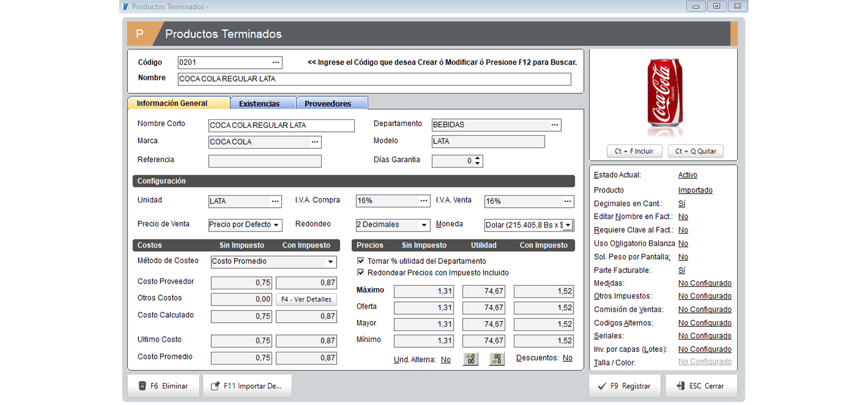Decrease Días Garantia with down arrow
This screenshot has height=405, width=868.
pos(477,164)
